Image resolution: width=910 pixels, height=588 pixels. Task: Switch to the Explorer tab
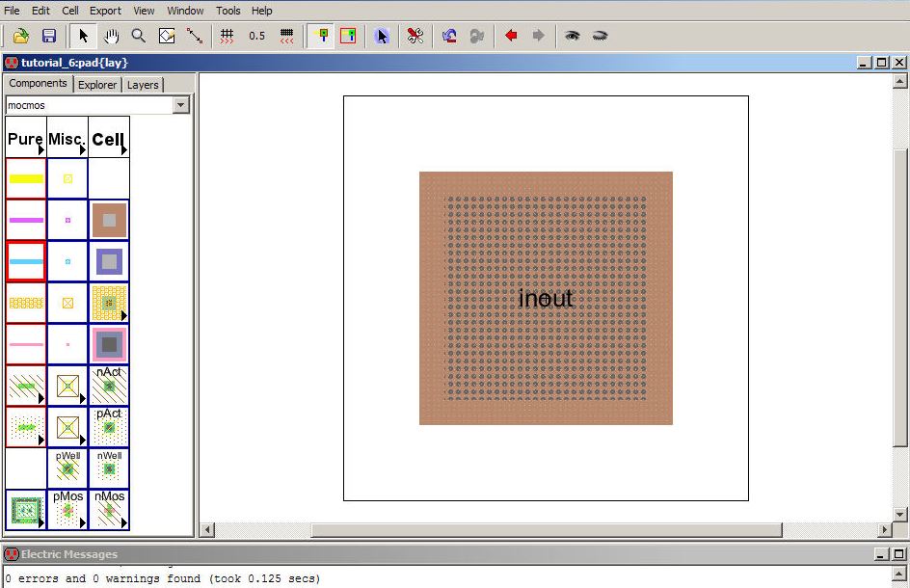(x=97, y=85)
